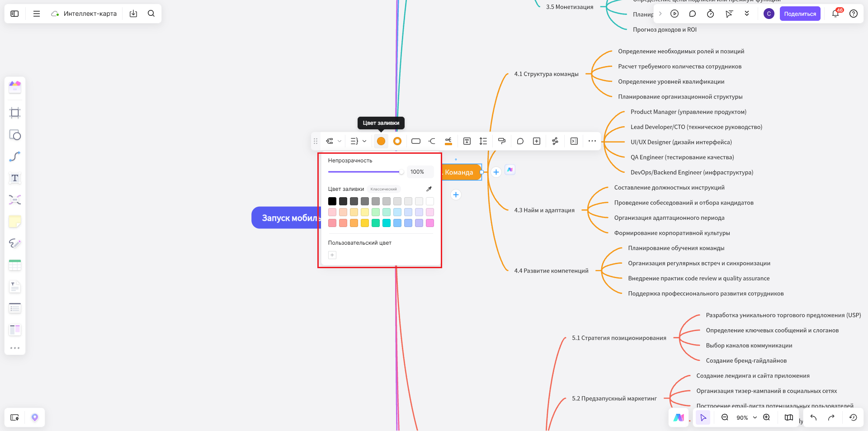Open more tools via sidebar ellipsis

(x=15, y=348)
